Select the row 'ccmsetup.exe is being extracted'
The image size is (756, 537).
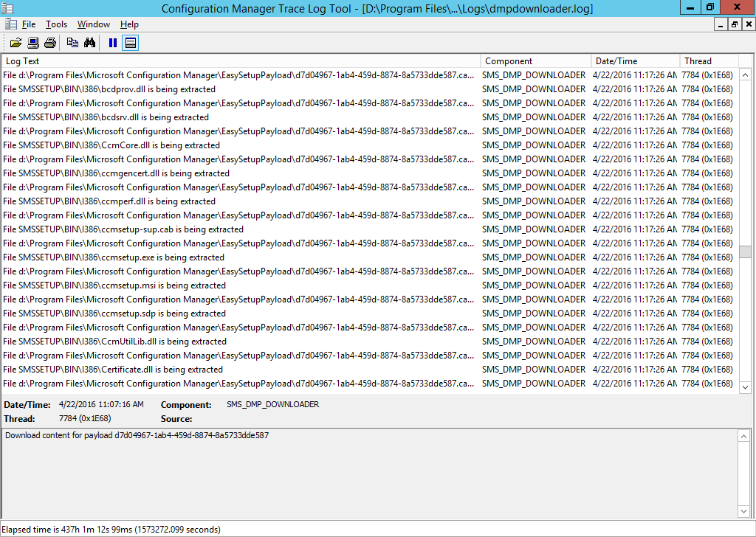click(369, 257)
